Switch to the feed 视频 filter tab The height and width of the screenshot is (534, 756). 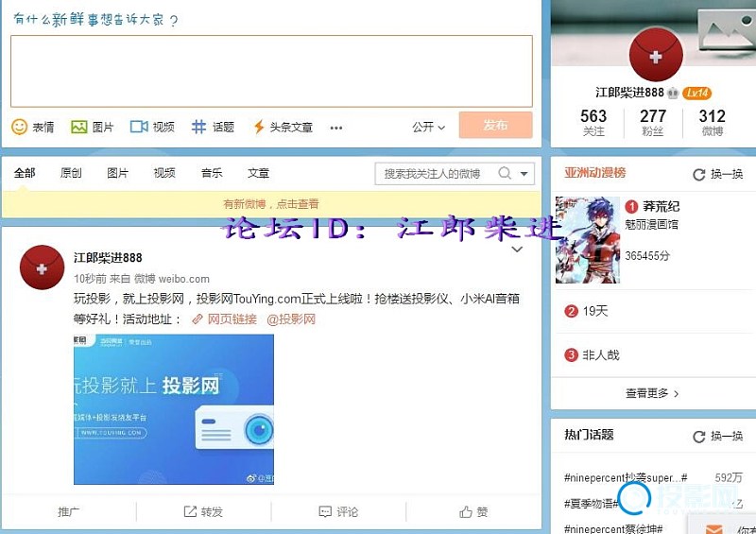click(164, 173)
